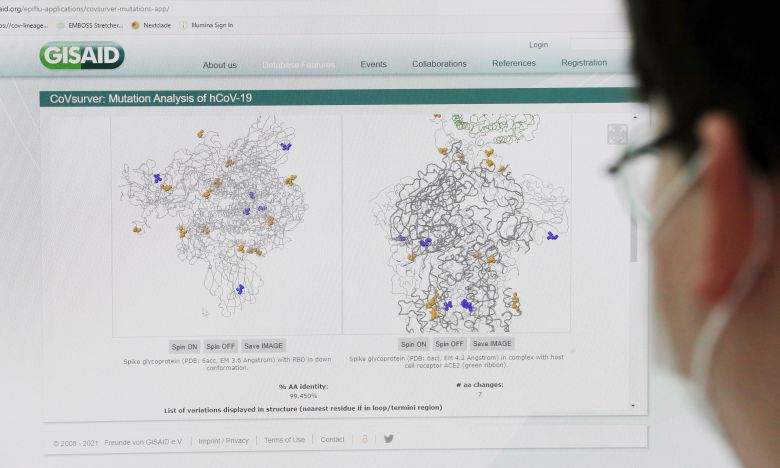
Task: Save IMAGE of left spike structure
Action: [x=264, y=346]
